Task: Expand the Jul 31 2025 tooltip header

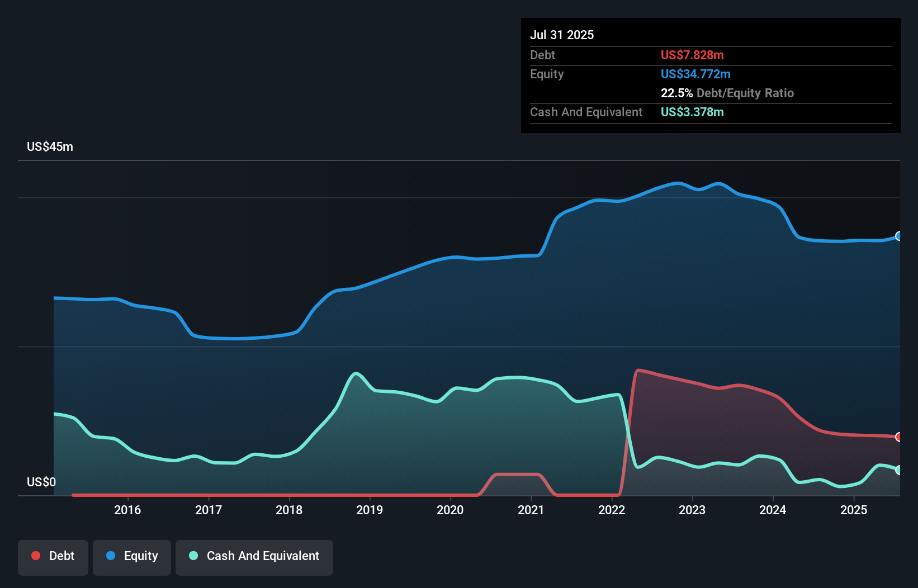Action: (x=562, y=34)
